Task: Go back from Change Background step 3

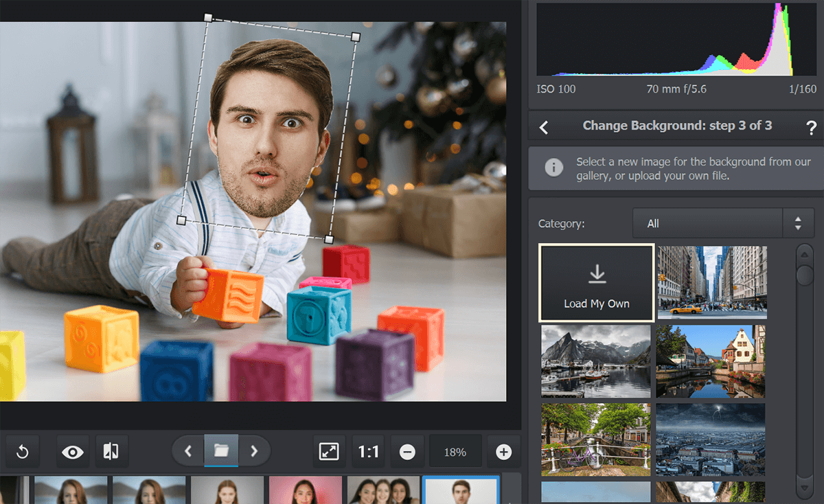Action: point(544,127)
